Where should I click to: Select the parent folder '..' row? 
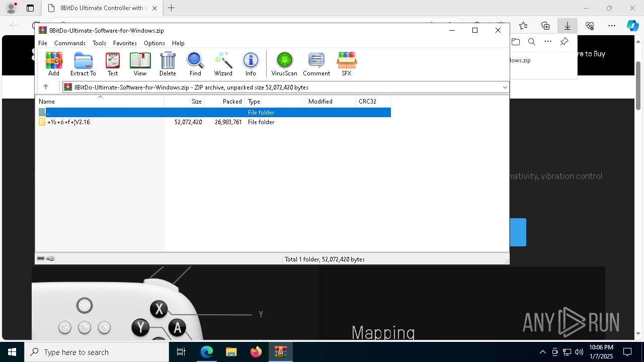[213, 113]
